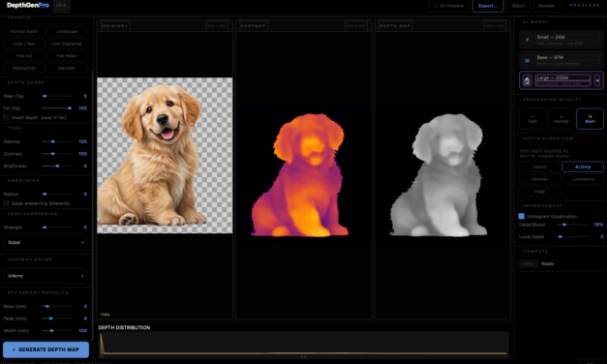Click the lightning icon on the Small 24M model

(x=527, y=40)
